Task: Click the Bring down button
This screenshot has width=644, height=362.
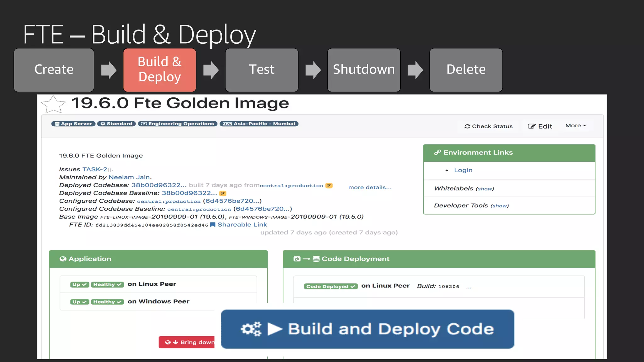Action: pos(187,342)
